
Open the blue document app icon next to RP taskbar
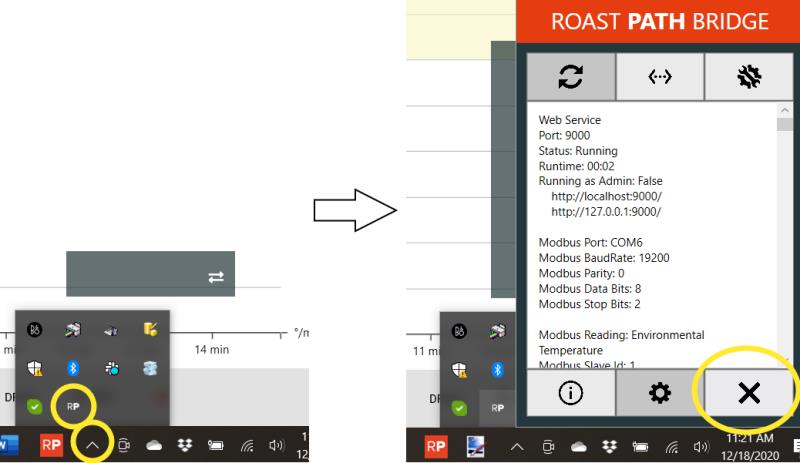pyautogui.click(x=476, y=447)
